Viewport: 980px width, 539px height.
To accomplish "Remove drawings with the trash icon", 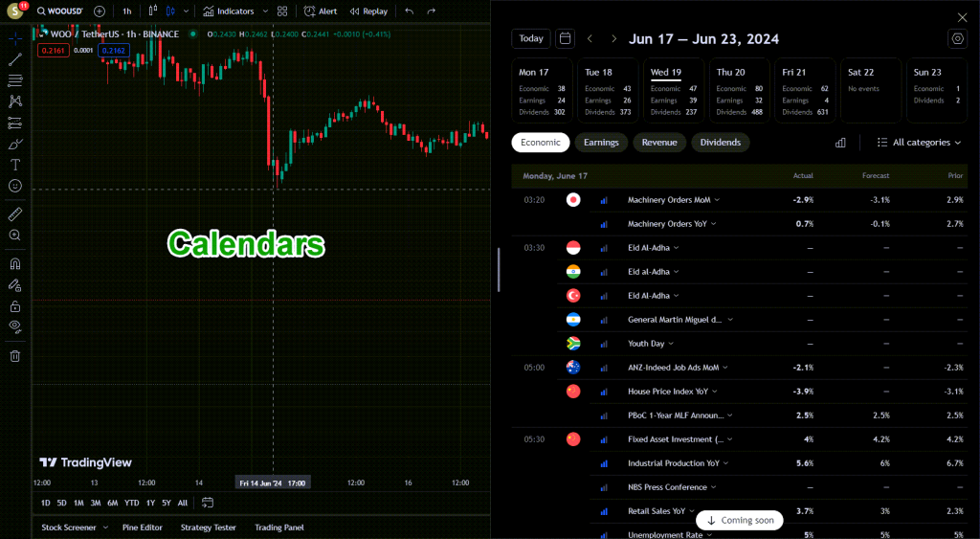I will pyautogui.click(x=15, y=356).
